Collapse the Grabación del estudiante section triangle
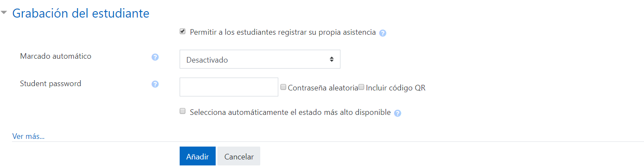 point(4,13)
